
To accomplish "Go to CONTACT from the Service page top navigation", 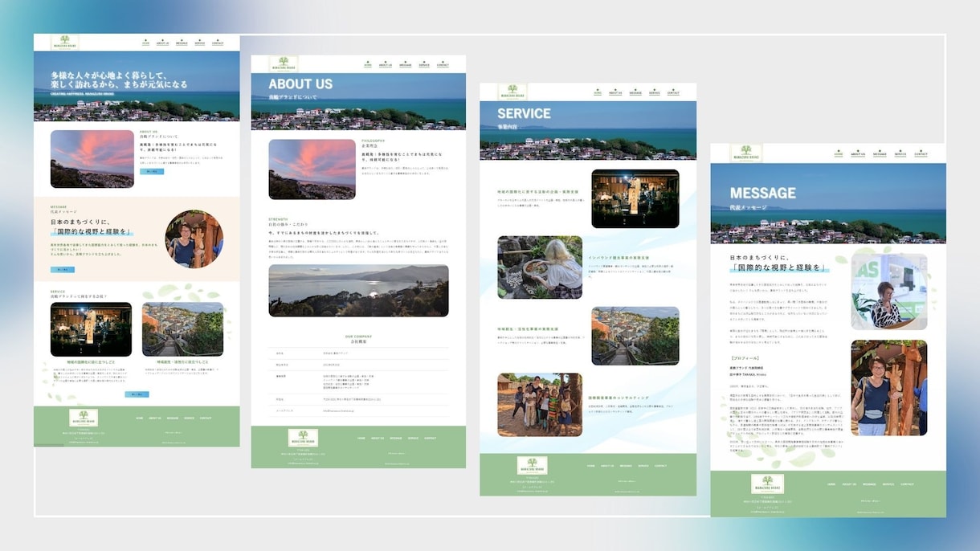I will 674,92.
